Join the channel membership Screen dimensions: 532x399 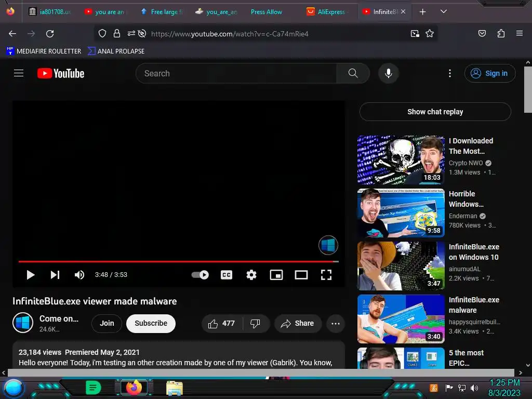[x=107, y=323]
